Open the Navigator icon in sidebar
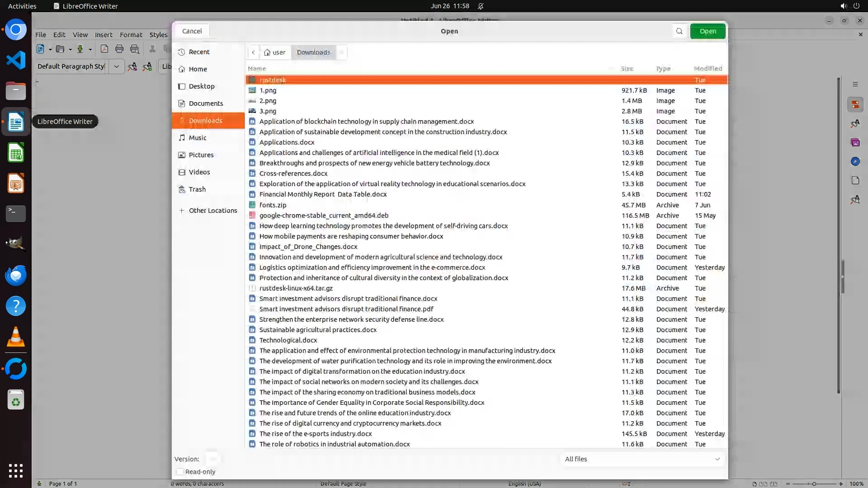The height and width of the screenshot is (488, 868). (x=855, y=162)
